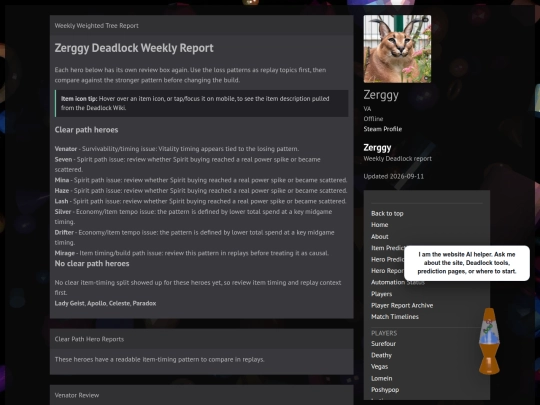Image resolution: width=540 pixels, height=405 pixels.
Task: Click Weekly Weighted Tree Report header
Action: tap(96, 25)
